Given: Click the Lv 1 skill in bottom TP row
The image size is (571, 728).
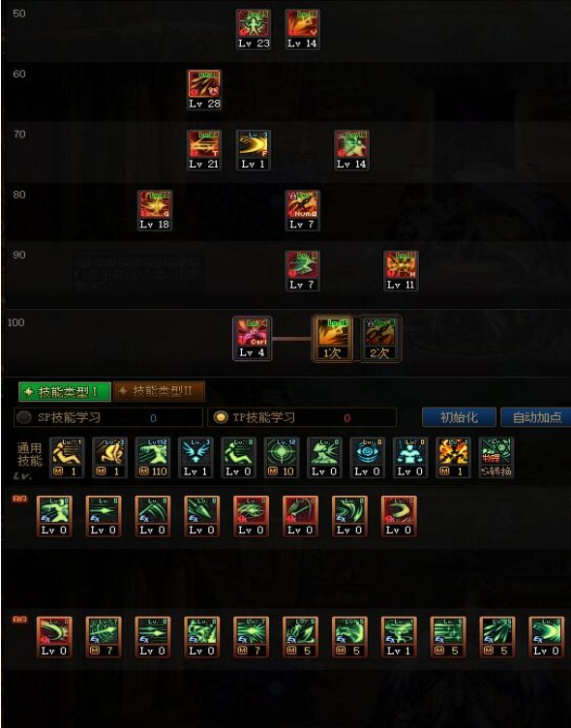Looking at the screenshot, I should click(x=399, y=637).
